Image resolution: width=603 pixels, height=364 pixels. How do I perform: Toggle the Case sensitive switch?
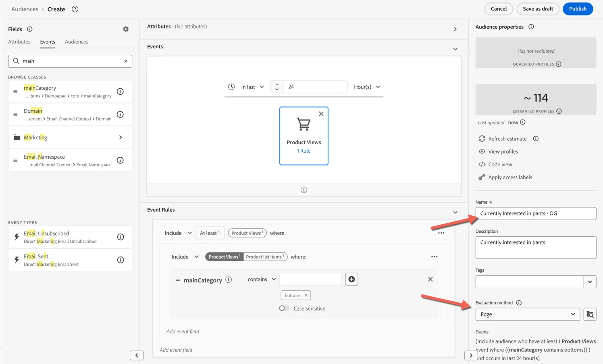point(284,308)
